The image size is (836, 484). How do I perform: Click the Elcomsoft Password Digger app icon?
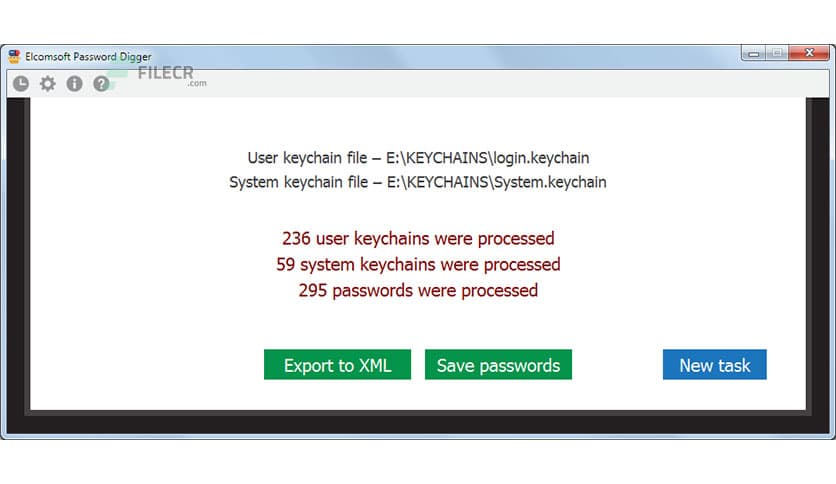pos(14,56)
